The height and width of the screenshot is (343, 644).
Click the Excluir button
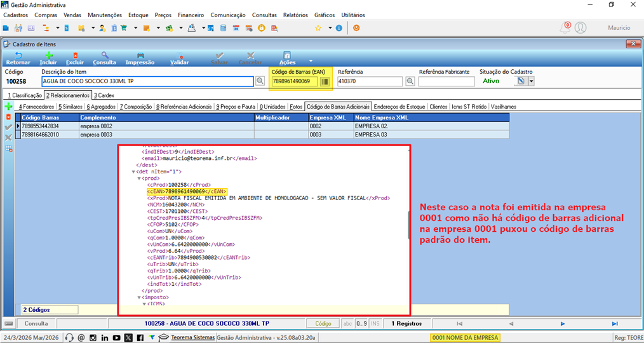(x=75, y=58)
